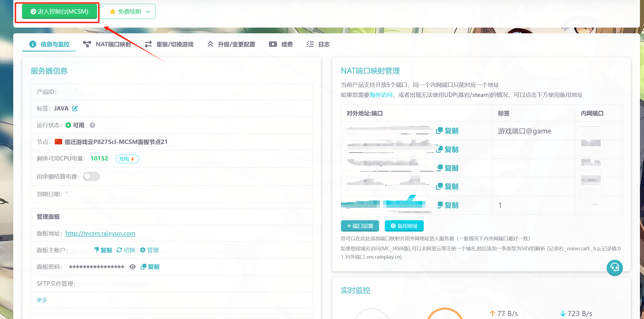This screenshot has width=644, height=319.
Task: Expand the 免费续期 dropdown arrow
Action: [148, 12]
